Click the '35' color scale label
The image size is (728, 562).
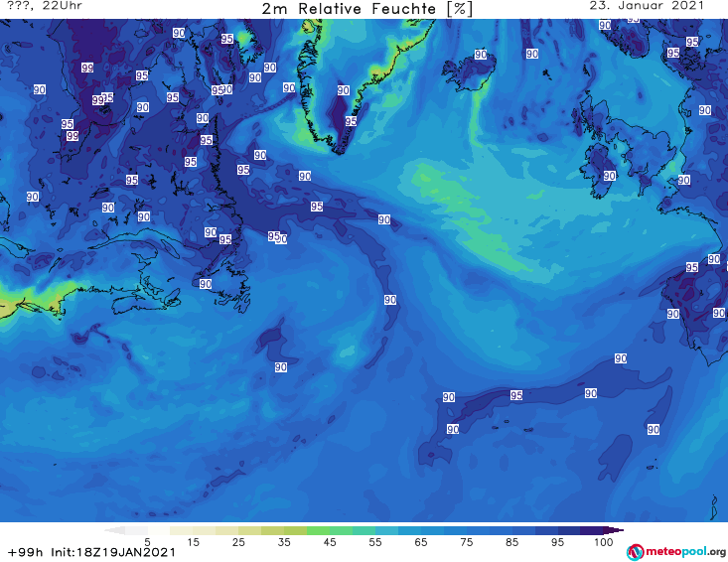click(x=284, y=542)
